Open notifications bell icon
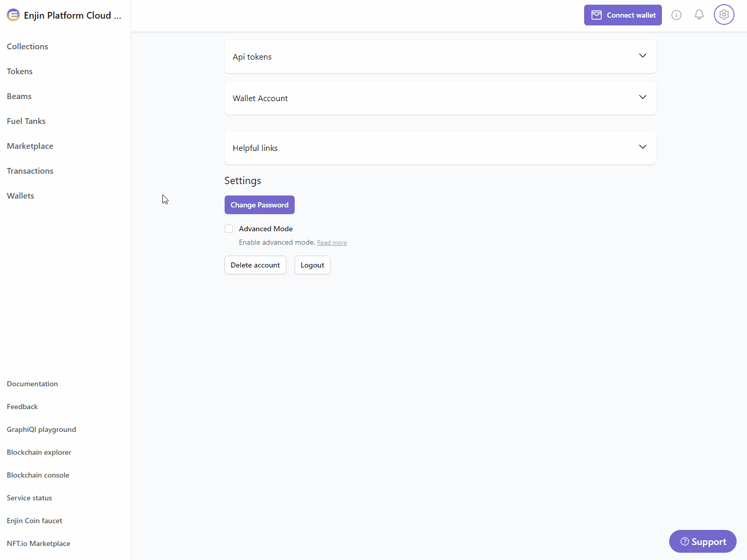The image size is (747, 560). tap(699, 15)
